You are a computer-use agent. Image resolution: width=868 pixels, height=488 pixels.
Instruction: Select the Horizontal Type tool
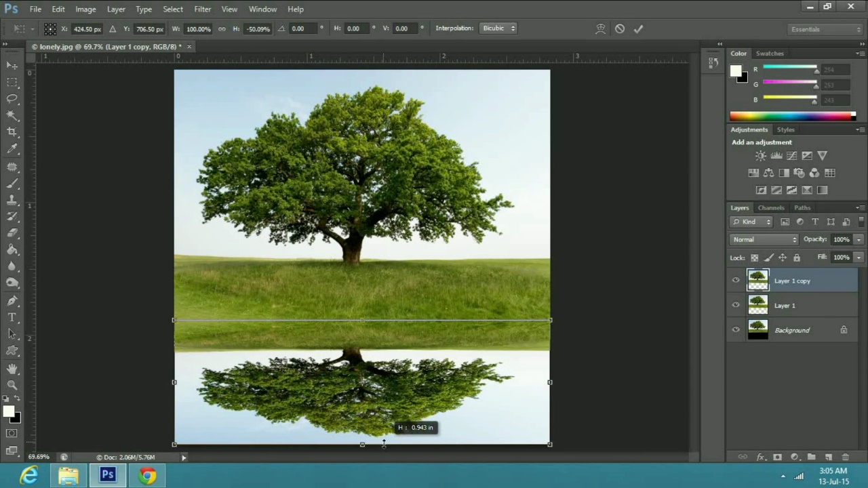12,317
